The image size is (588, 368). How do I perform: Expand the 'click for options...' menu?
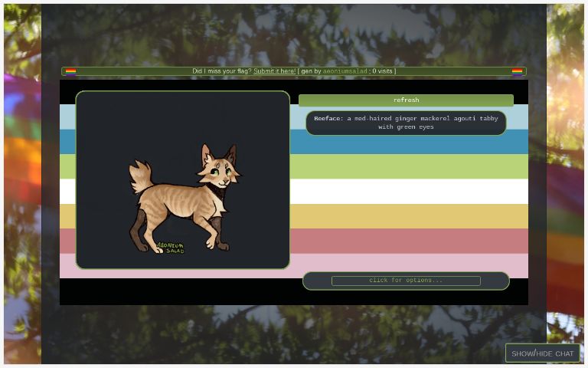[406, 281]
